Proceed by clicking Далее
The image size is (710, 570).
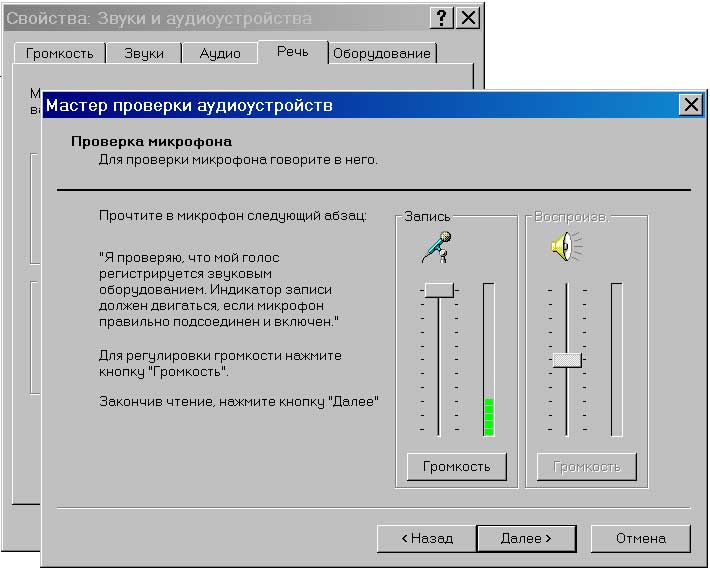click(527, 538)
